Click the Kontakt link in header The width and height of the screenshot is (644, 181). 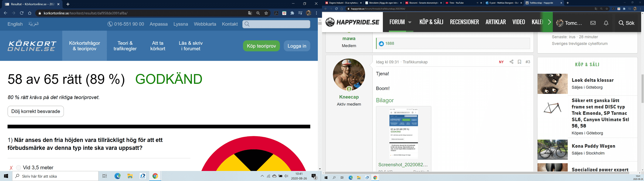click(x=230, y=24)
